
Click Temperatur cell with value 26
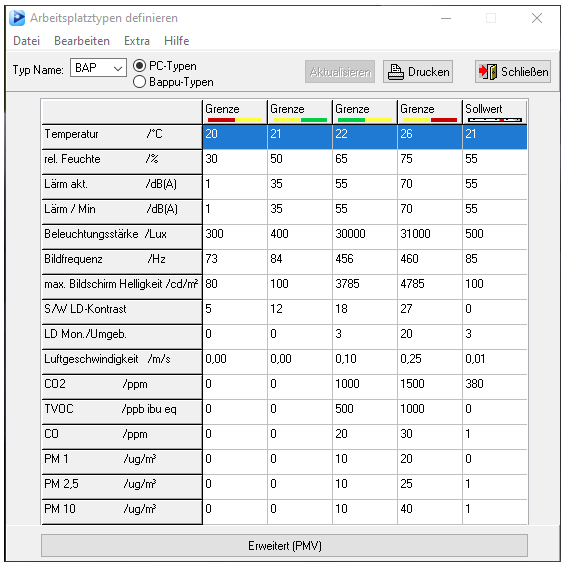[x=430, y=137]
